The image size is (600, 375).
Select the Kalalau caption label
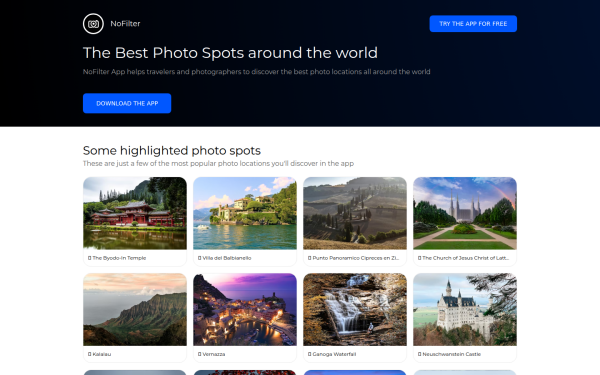tap(102, 354)
